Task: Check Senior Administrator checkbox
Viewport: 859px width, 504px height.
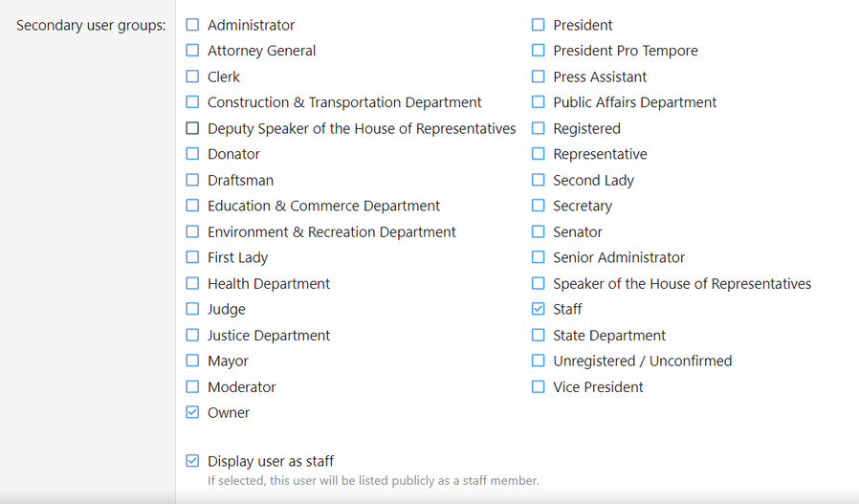Action: pyautogui.click(x=538, y=257)
